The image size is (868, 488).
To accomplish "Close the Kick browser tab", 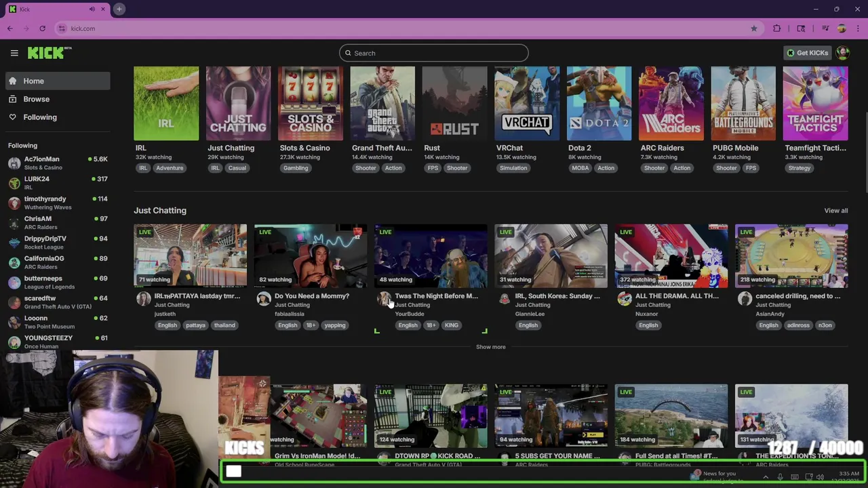I will click(103, 9).
